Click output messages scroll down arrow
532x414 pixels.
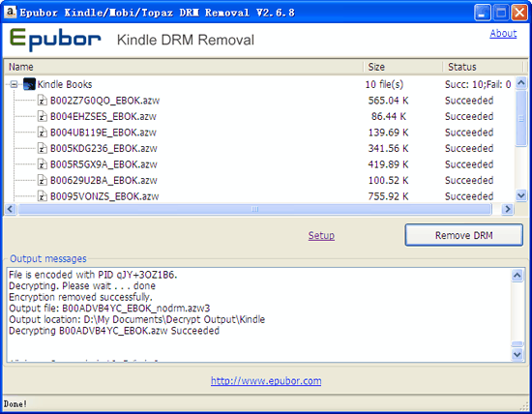(x=517, y=355)
